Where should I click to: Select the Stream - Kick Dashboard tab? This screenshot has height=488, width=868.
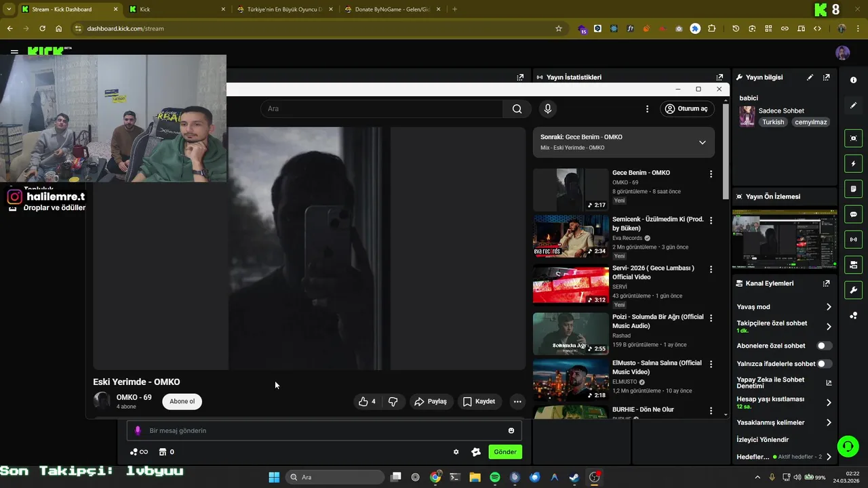69,9
